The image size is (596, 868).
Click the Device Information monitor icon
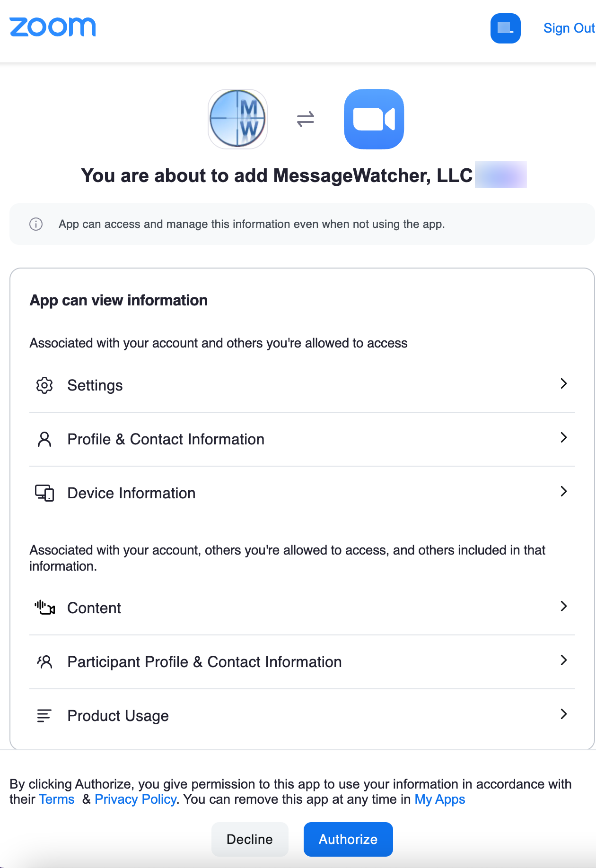pyautogui.click(x=44, y=493)
